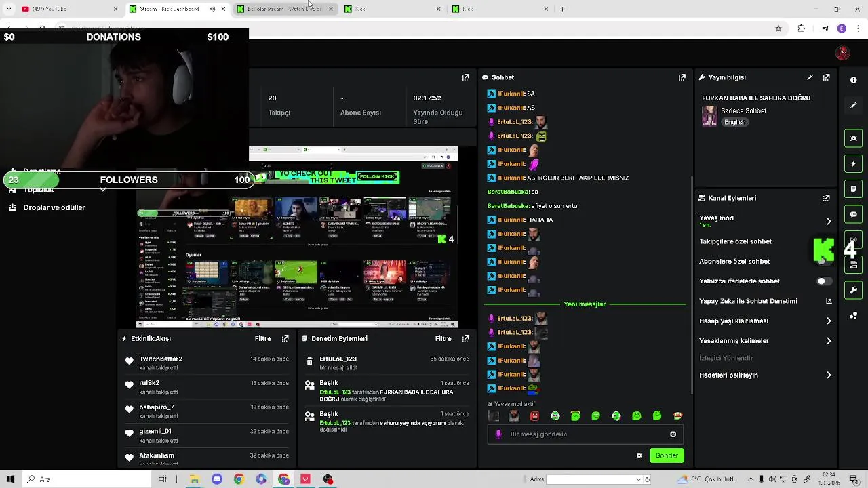This screenshot has width=868, height=488.
Task: Click the pencil edit icon in right sidebar
Action: [853, 106]
